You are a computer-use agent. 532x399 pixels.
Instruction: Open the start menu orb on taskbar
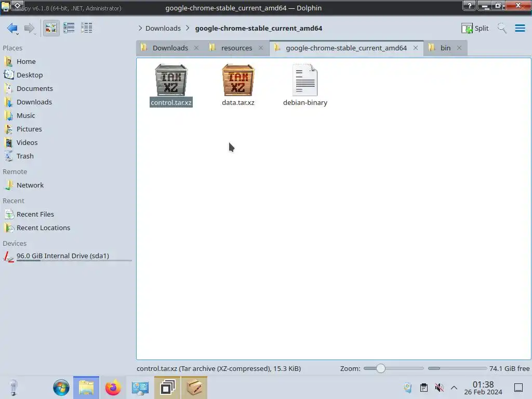[x=61, y=388]
